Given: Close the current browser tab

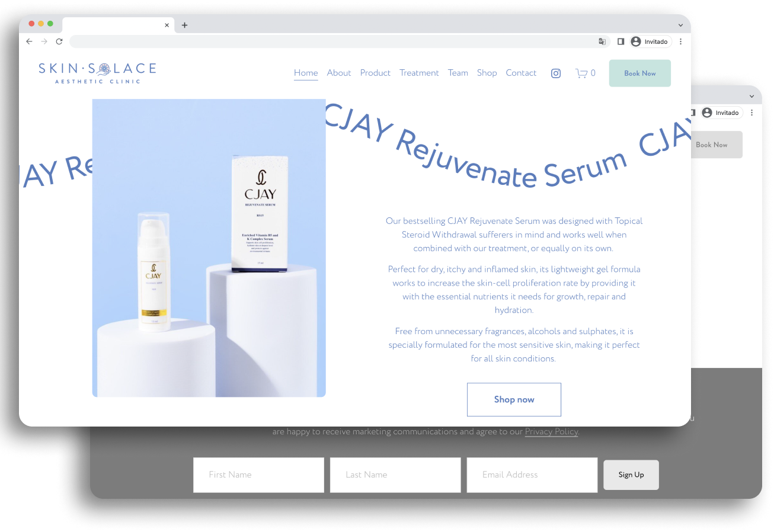Looking at the screenshot, I should click(167, 25).
